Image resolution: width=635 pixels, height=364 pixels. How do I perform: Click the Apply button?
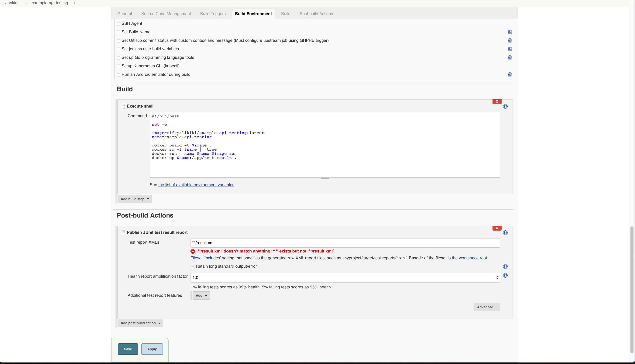(x=152, y=349)
